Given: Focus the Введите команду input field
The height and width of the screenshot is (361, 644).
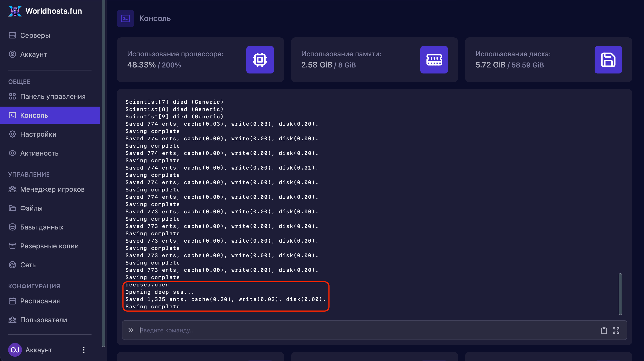Looking at the screenshot, I should point(368,330).
